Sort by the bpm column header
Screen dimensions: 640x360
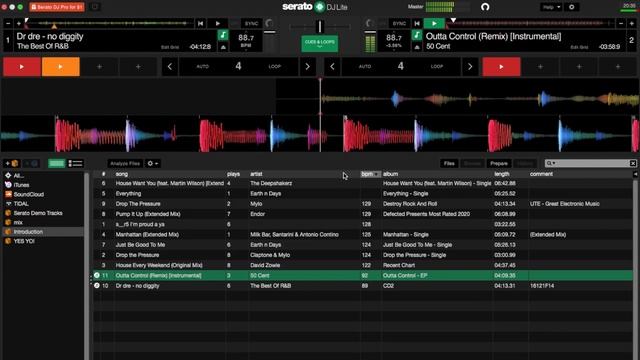(x=370, y=174)
